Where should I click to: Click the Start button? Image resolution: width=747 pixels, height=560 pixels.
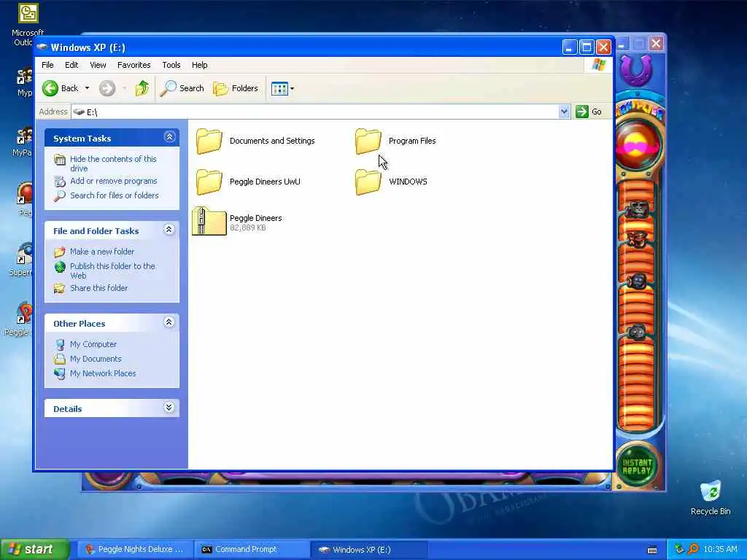pyautogui.click(x=34, y=550)
